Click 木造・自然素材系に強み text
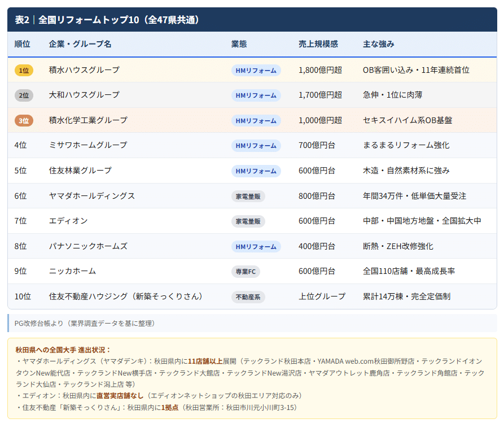Viewport: 504px width, 423px height. click(406, 171)
